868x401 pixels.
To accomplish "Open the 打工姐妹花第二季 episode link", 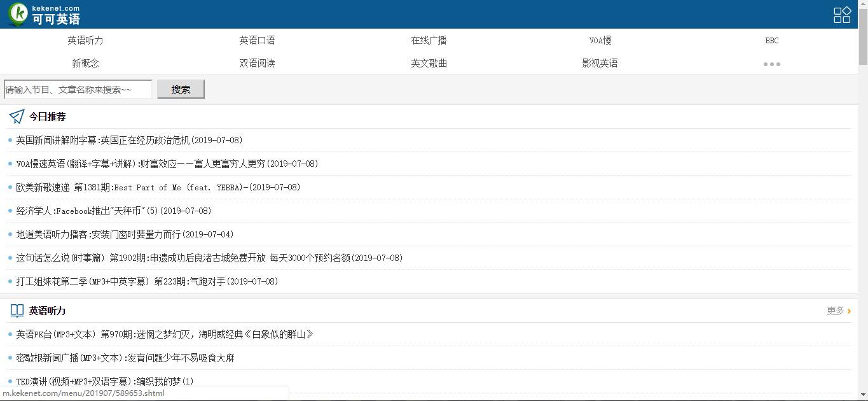I will (x=146, y=281).
